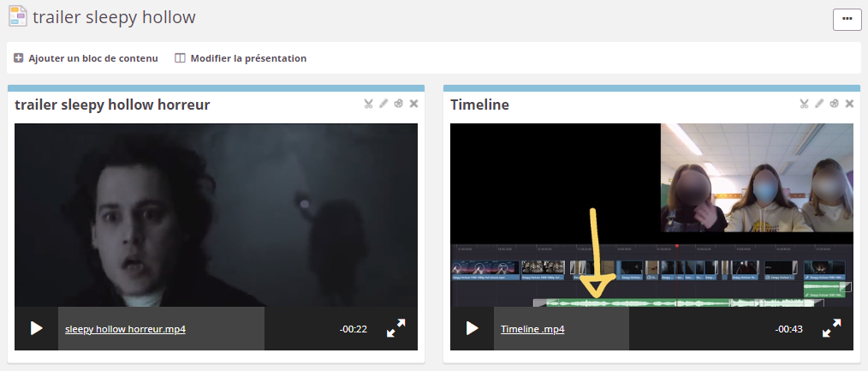Enter fullscreen on the Timeline video
Screen dimensions: 868x371
(x=831, y=328)
